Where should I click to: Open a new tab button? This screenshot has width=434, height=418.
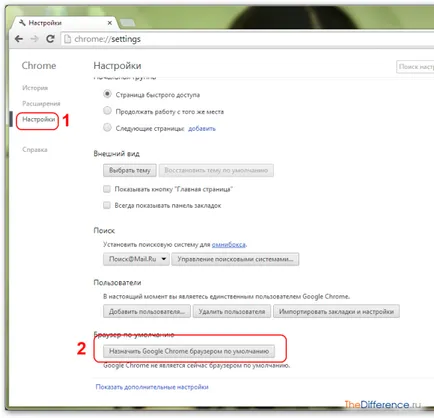point(127,23)
